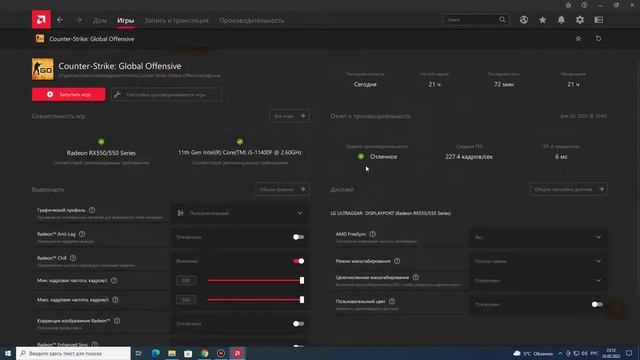Click the Counter-Strike GO game thumbnail
640x360 pixels.
click(42, 69)
